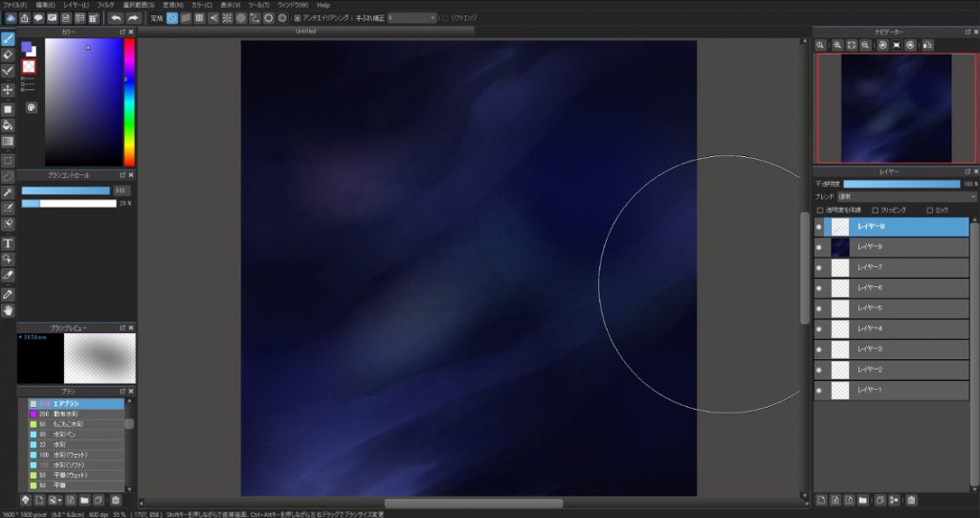Viewport: 980px width, 518px height.
Task: Open the ウィンドウ menu
Action: [x=293, y=5]
